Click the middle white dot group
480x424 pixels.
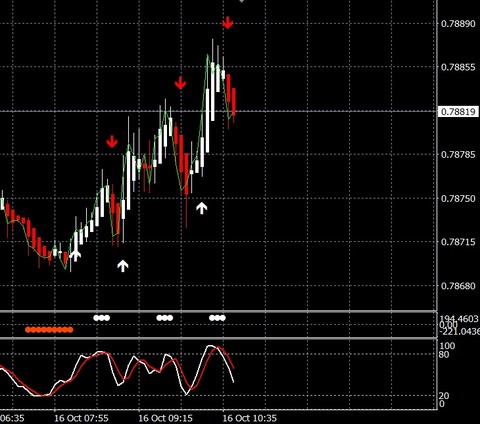pos(165,318)
